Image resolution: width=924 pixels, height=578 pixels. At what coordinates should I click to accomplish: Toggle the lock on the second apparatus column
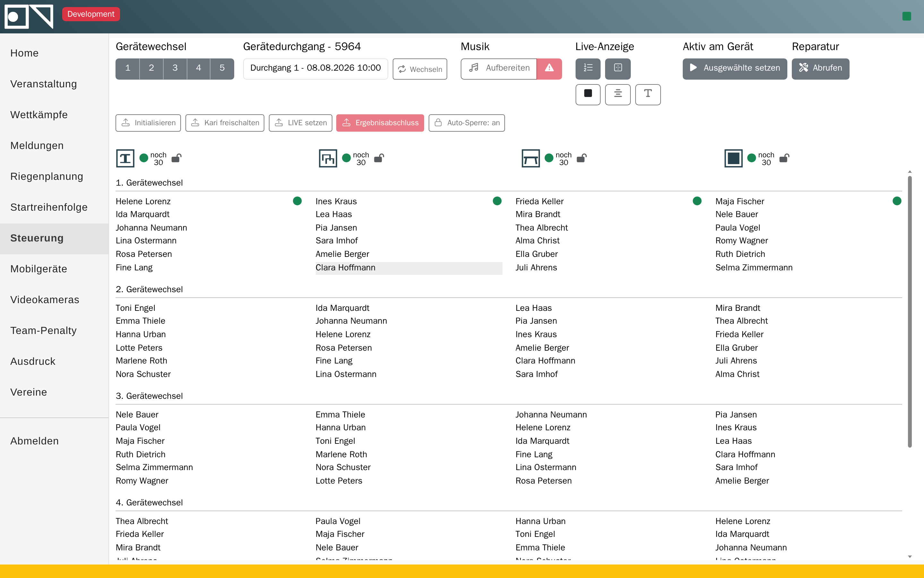[x=379, y=158]
